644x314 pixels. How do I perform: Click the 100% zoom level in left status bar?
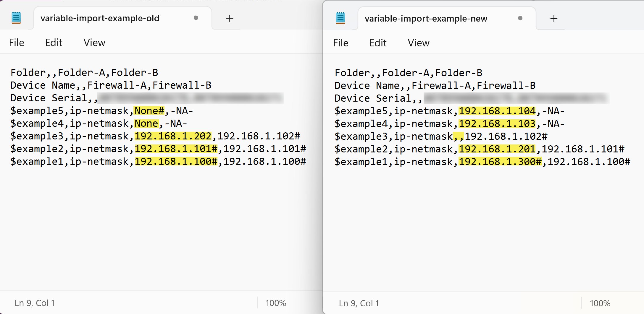pyautogui.click(x=276, y=303)
